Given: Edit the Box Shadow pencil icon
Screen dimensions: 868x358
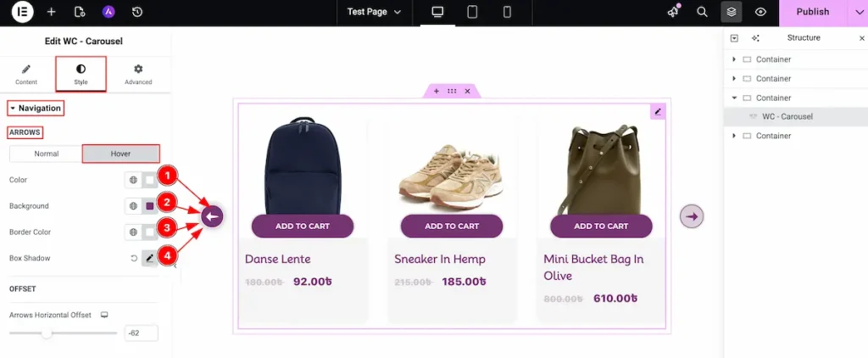Looking at the screenshot, I should coord(150,258).
